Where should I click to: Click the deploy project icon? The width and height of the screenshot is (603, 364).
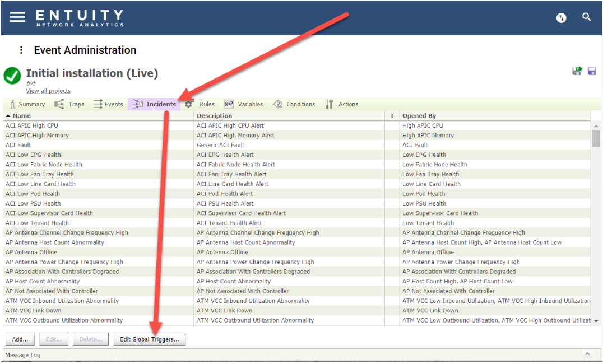click(x=577, y=71)
